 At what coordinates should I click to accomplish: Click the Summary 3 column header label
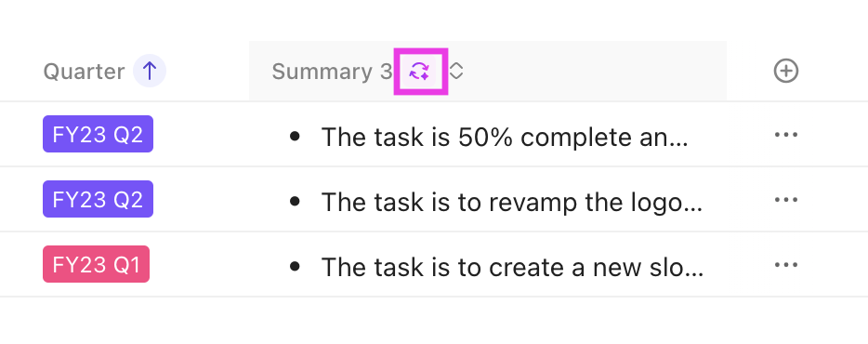pyautogui.click(x=332, y=72)
